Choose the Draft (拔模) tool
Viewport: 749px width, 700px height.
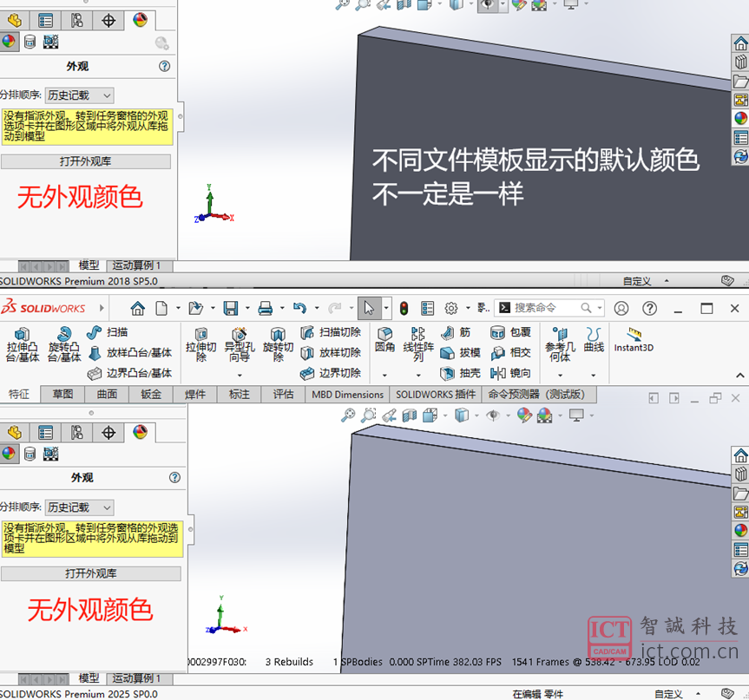(x=460, y=353)
